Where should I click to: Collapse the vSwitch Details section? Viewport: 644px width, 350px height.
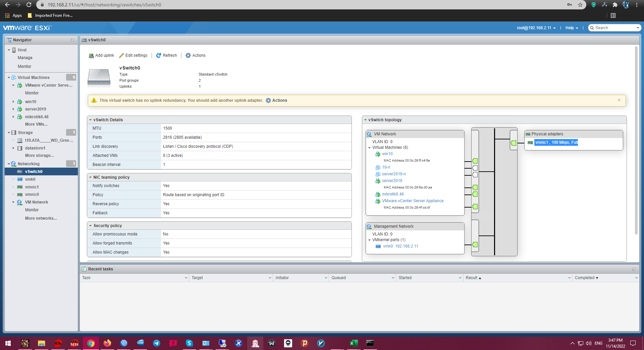(90, 120)
